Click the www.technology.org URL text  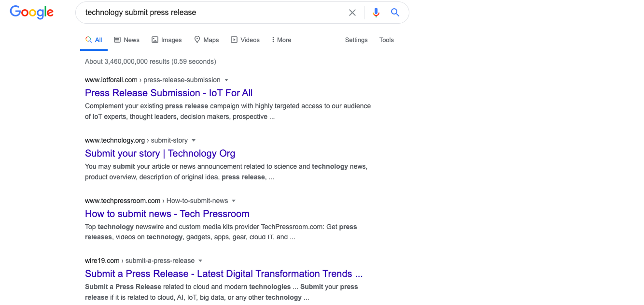(115, 140)
